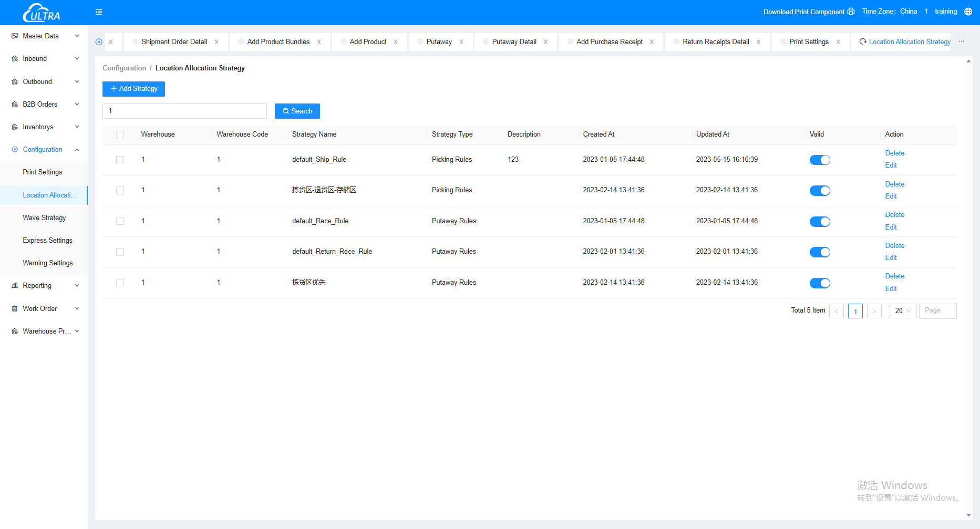Close the Print Settings tab

point(838,42)
